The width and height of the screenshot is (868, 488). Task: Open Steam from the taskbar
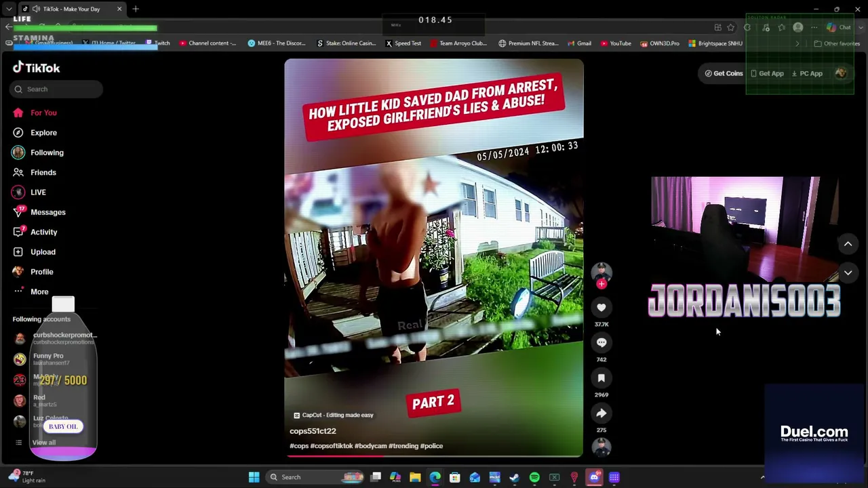tap(515, 477)
